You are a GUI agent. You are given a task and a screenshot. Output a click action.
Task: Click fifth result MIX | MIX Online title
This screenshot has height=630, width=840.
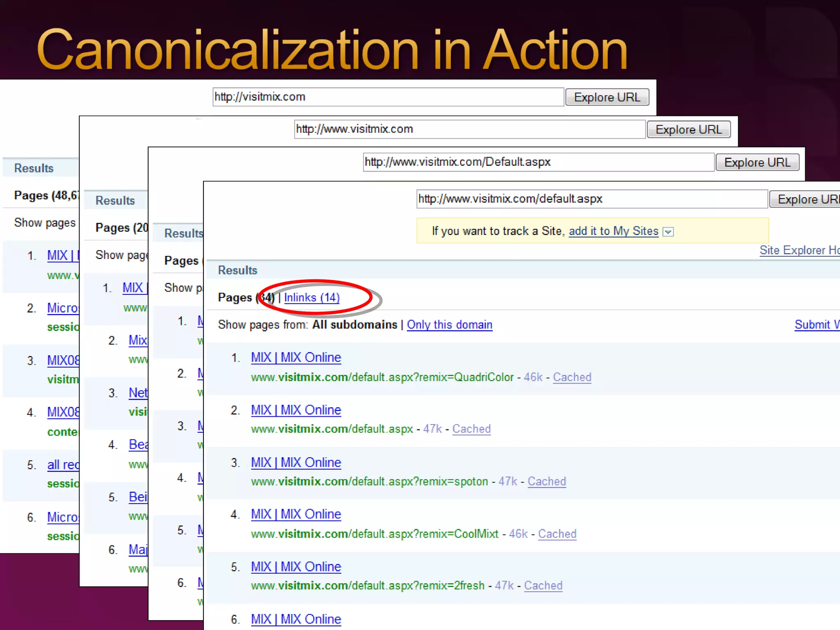[296, 566]
